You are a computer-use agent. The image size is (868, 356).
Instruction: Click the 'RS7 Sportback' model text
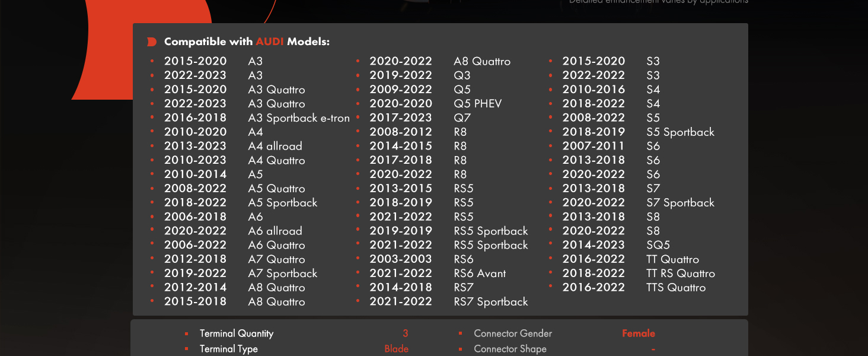click(491, 302)
